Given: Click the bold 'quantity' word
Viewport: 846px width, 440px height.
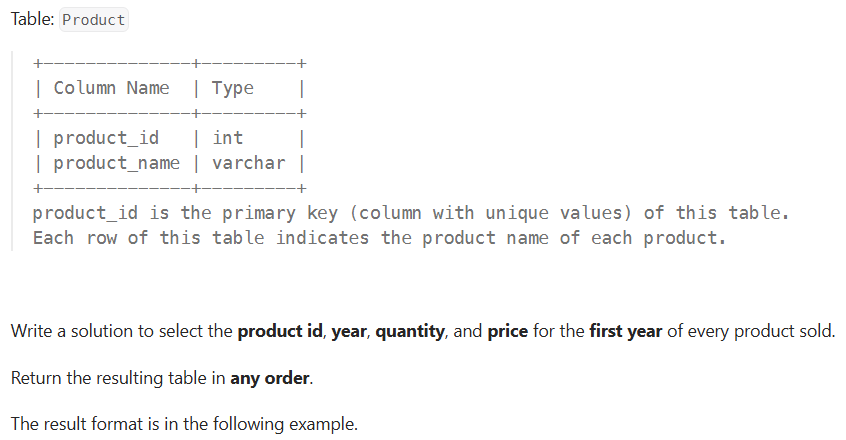Looking at the screenshot, I should pos(410,331).
